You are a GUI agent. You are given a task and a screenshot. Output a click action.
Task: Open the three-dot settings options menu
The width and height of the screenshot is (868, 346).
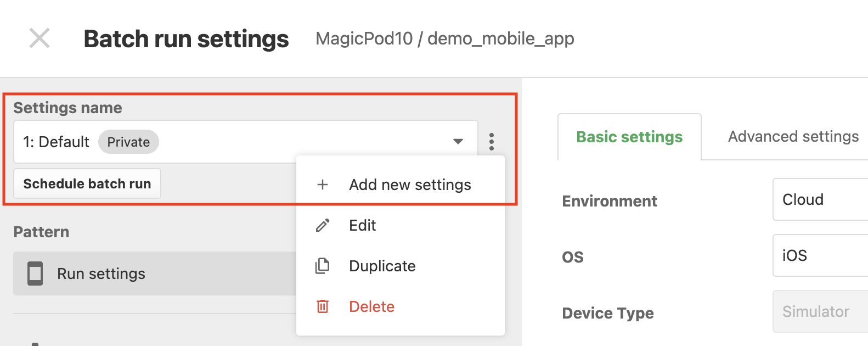[492, 142]
